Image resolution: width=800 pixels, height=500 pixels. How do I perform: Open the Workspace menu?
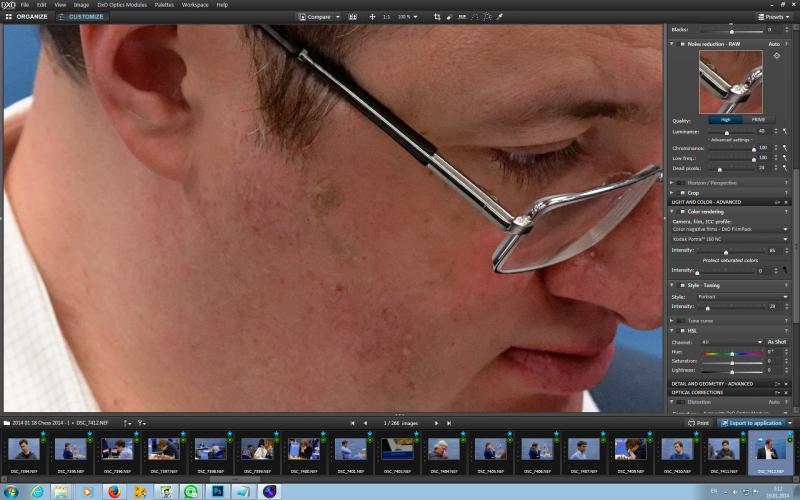pos(195,5)
